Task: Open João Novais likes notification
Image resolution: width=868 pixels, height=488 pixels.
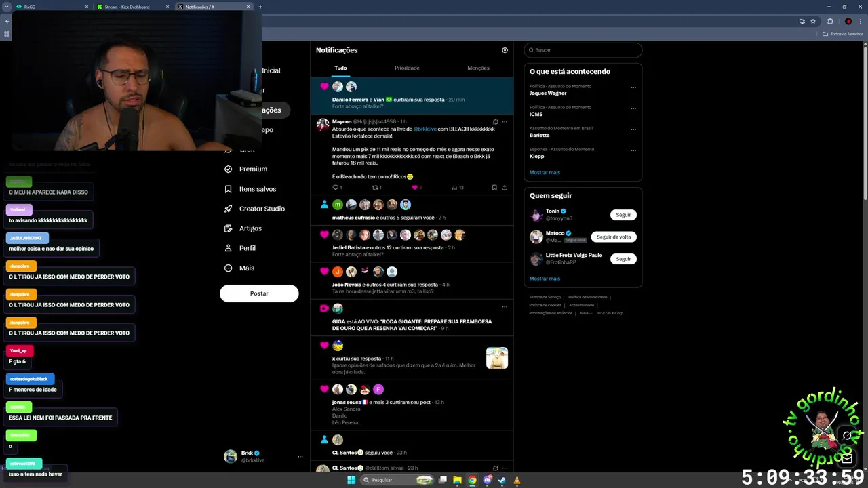Action: click(412, 281)
